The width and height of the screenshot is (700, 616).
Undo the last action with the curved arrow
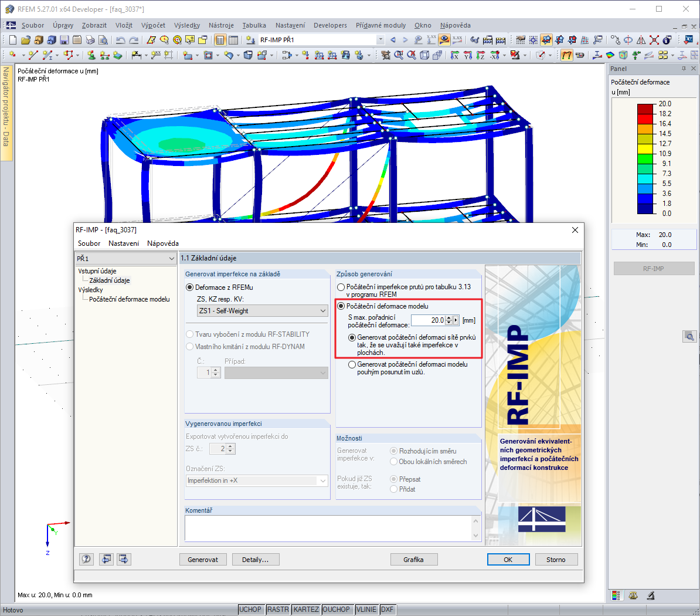pos(121,40)
